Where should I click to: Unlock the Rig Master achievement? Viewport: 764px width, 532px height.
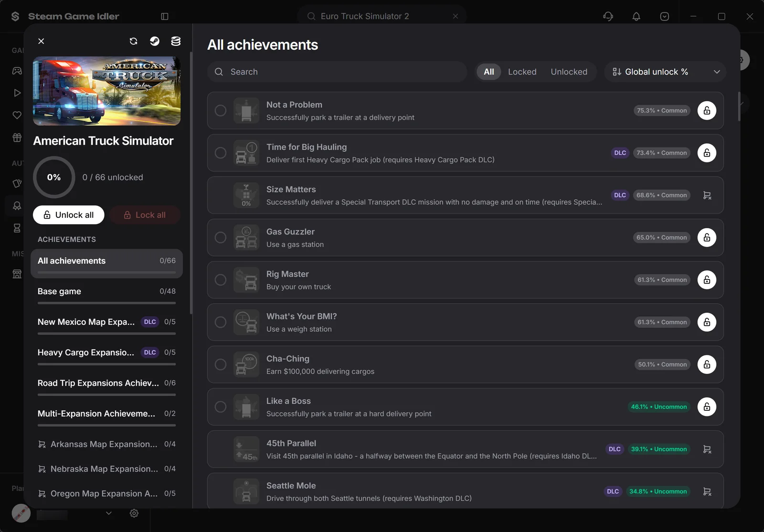pyautogui.click(x=707, y=280)
